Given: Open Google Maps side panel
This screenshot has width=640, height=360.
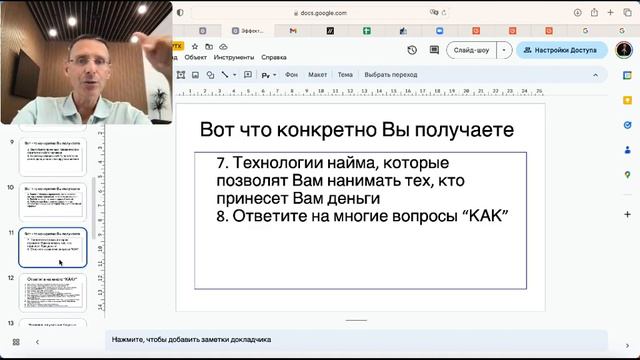Looking at the screenshot, I should point(627,175).
